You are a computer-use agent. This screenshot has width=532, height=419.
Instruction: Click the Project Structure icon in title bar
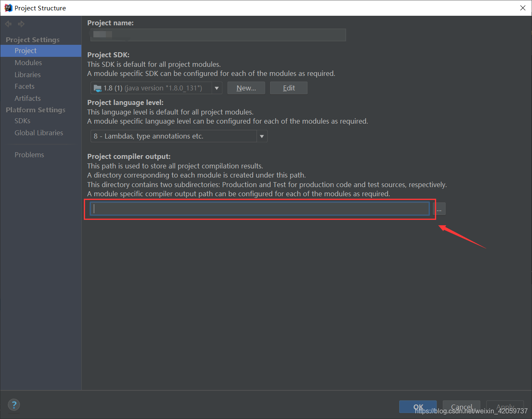(x=8, y=7)
